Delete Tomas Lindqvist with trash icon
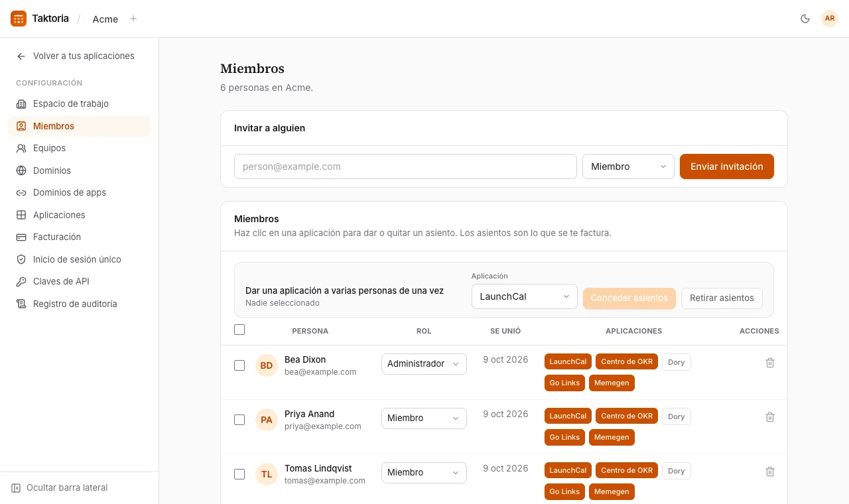 click(x=770, y=472)
